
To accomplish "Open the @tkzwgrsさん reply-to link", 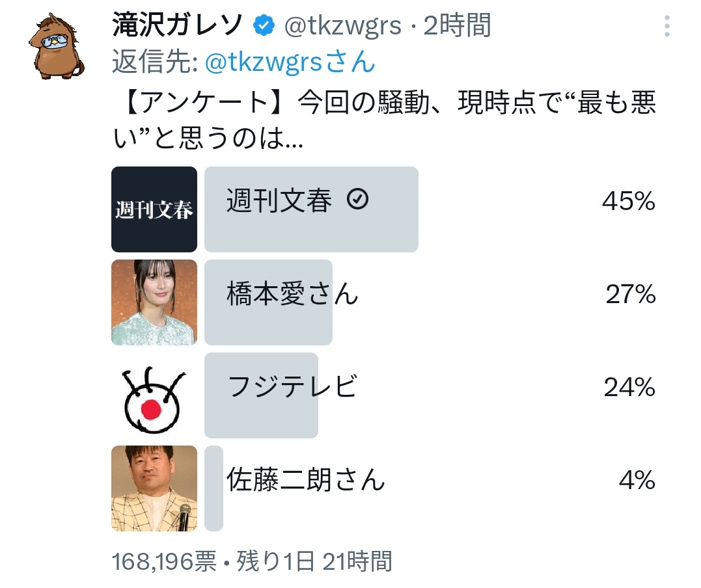I will point(290,62).
